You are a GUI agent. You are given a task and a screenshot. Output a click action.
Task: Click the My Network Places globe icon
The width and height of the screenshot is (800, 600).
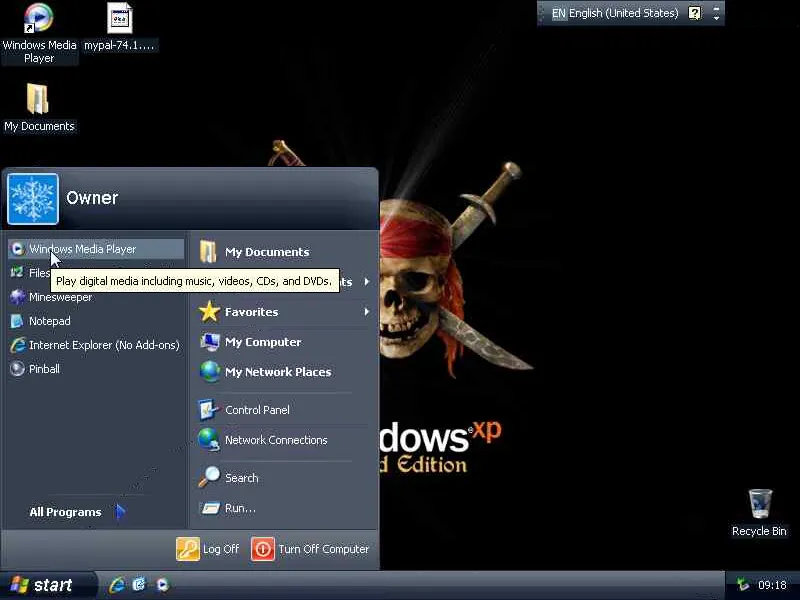[210, 371]
